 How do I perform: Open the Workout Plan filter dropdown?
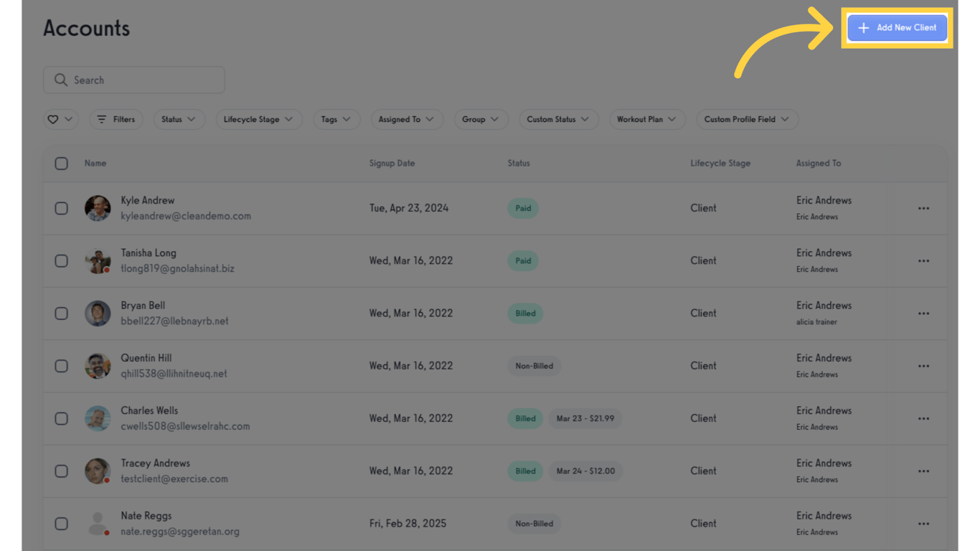click(646, 119)
